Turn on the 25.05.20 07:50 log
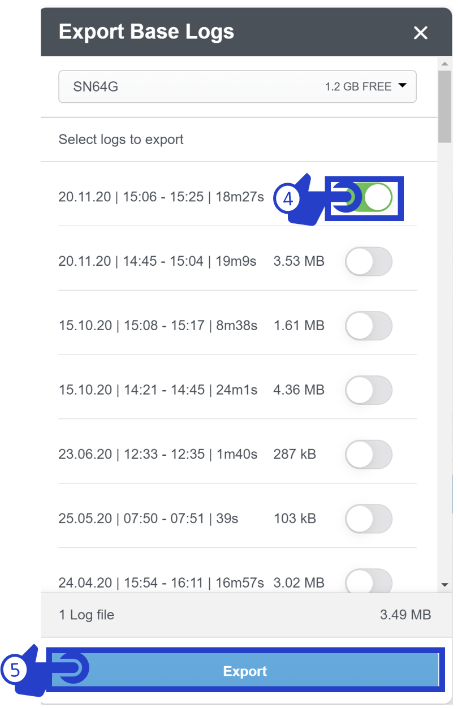 pyautogui.click(x=368, y=518)
